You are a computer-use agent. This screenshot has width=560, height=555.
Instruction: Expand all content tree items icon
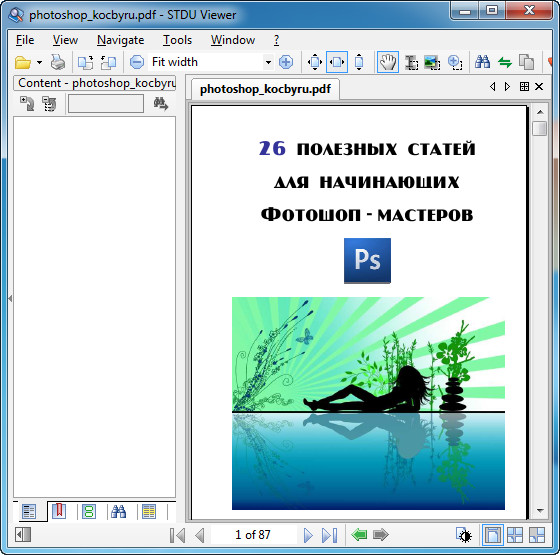[27, 104]
